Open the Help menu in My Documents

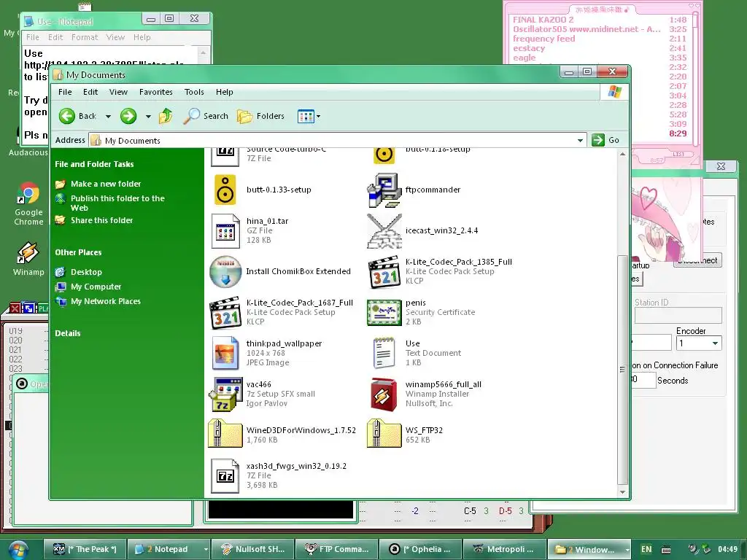point(225,92)
